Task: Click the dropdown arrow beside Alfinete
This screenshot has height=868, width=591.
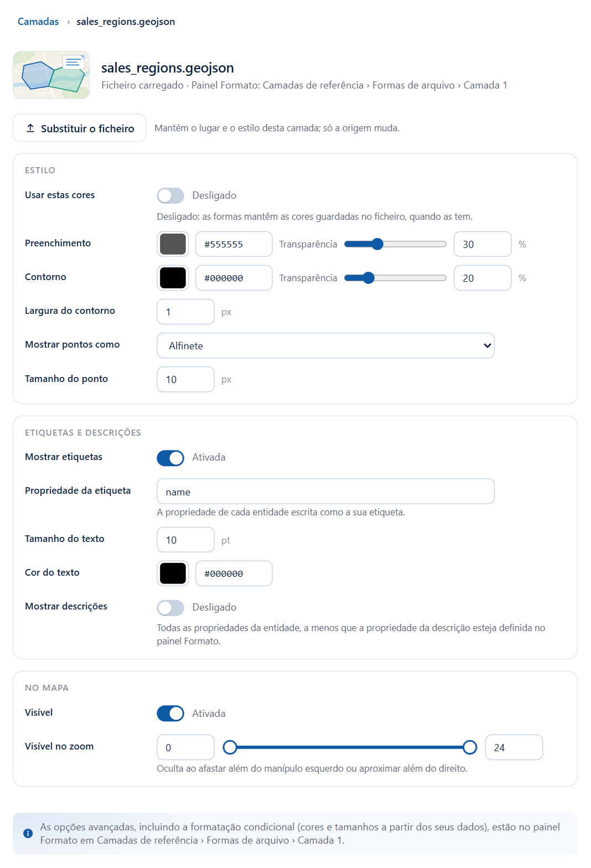Action: [x=487, y=345]
